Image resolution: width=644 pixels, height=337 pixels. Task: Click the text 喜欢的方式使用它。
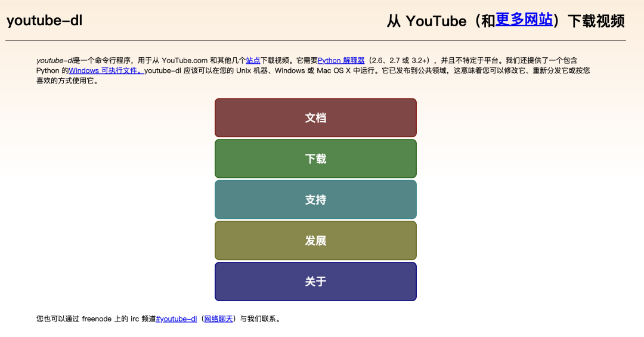tap(67, 81)
